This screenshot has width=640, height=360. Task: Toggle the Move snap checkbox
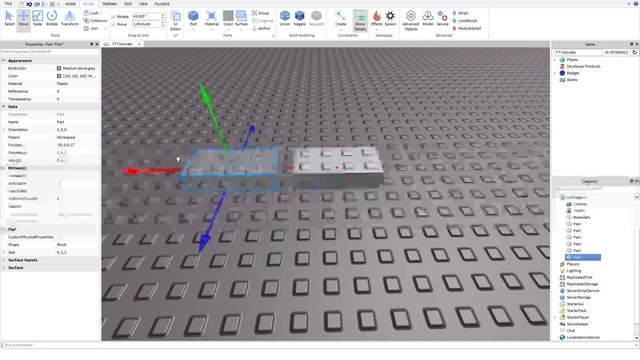pyautogui.click(x=113, y=24)
